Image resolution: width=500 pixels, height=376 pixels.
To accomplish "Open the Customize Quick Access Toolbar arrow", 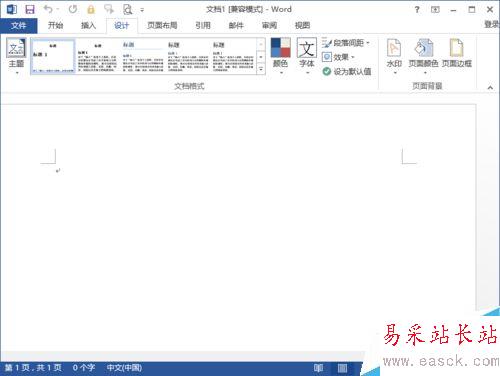I will click(x=142, y=10).
